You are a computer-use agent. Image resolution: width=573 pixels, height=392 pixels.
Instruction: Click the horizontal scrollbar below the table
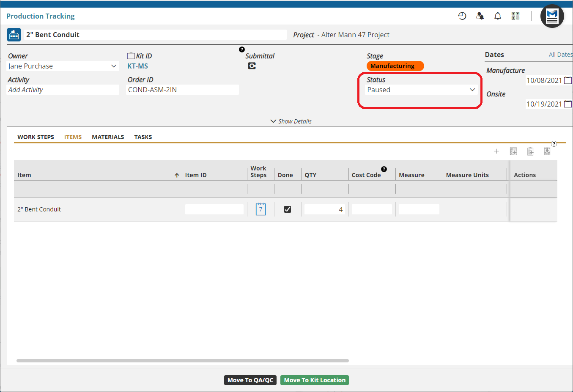[182, 361]
